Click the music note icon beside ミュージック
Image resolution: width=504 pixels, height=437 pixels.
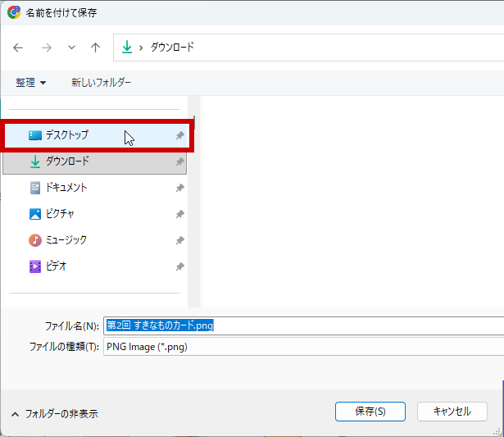click(35, 240)
